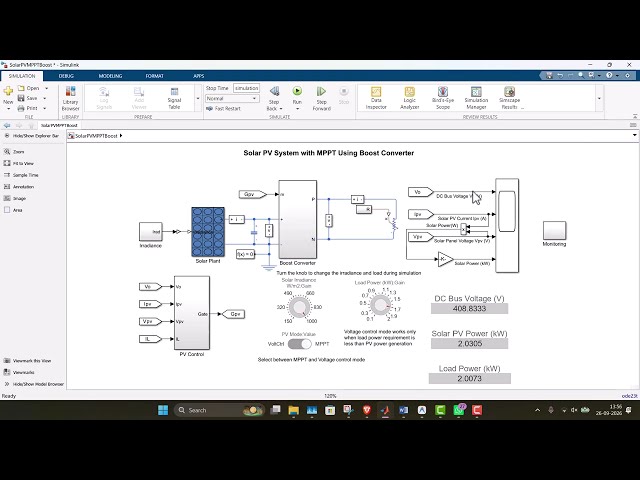Select the Annotation tool
This screenshot has height=480, width=640.
[x=7, y=187]
